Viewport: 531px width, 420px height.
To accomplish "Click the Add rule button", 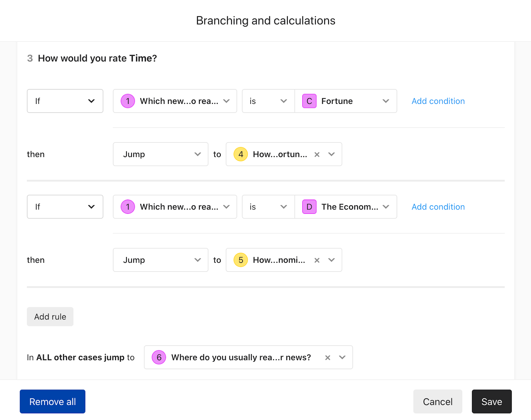I will pyautogui.click(x=50, y=317).
